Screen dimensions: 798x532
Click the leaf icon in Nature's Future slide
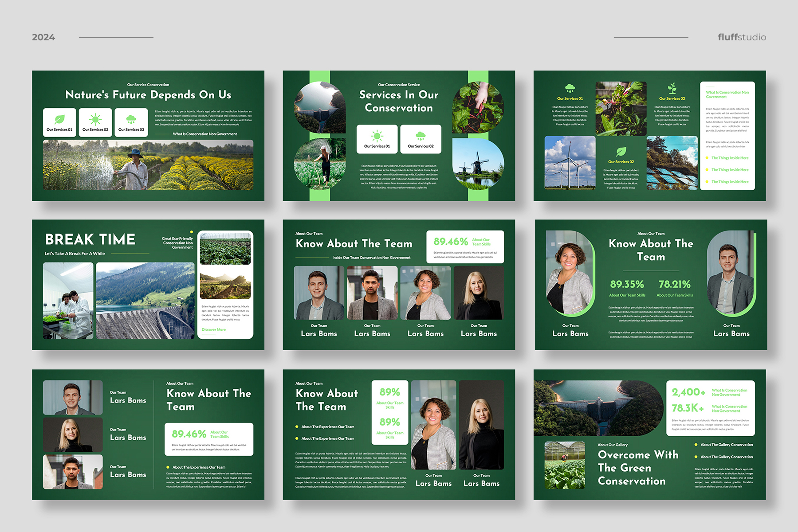[59, 119]
